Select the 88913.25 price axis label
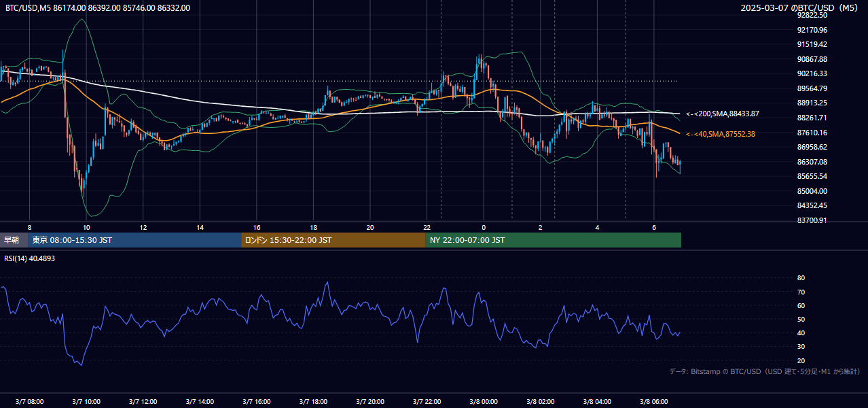This screenshot has height=408, width=868. [812, 103]
